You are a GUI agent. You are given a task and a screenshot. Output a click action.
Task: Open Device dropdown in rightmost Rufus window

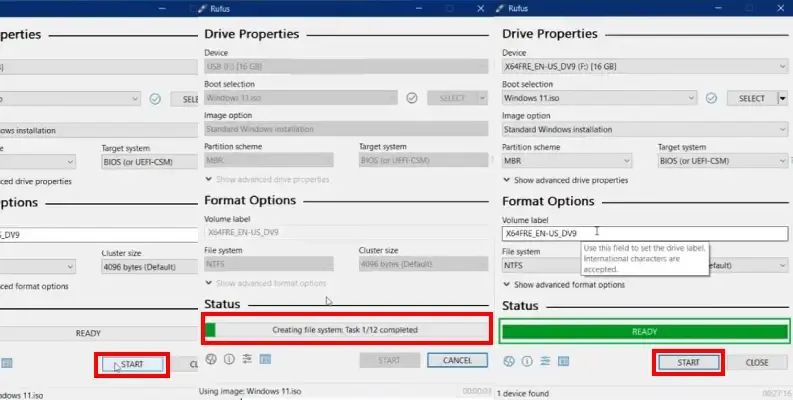tap(645, 66)
